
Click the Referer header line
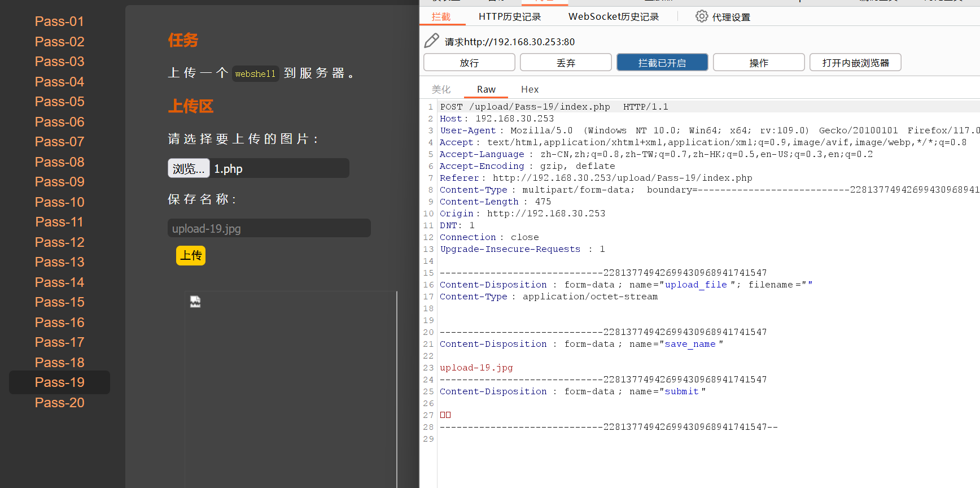pos(596,178)
